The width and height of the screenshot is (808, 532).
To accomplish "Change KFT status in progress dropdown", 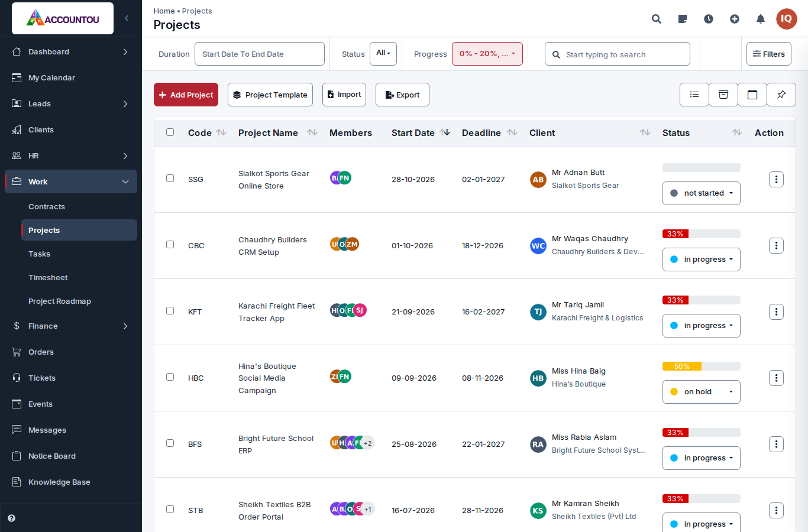I will click(x=702, y=326).
